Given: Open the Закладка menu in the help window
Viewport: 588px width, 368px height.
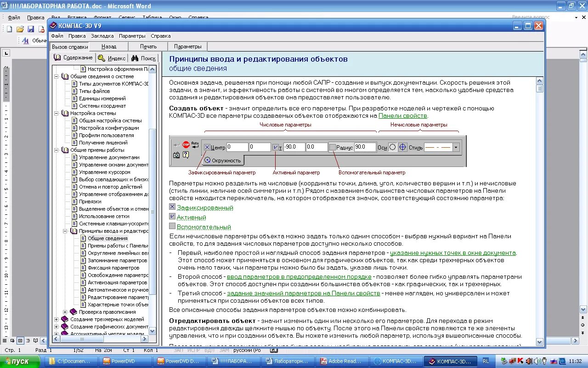Looking at the screenshot, I should 102,36.
